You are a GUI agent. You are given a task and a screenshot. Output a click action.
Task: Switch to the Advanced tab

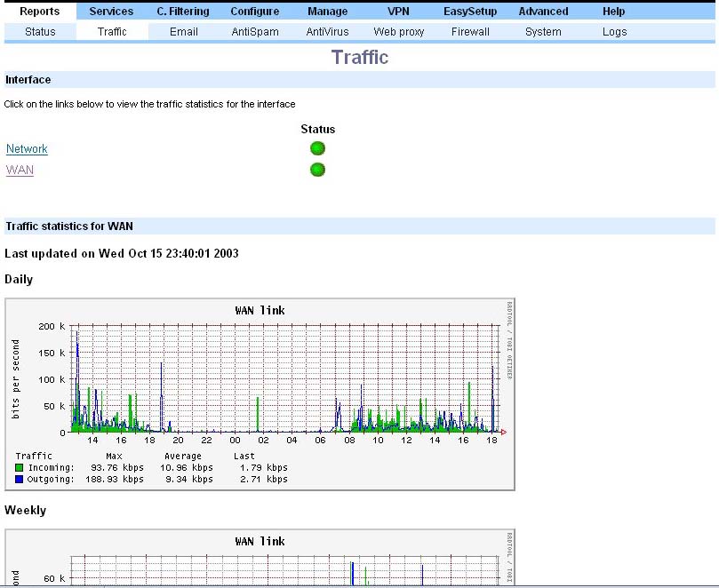(x=543, y=12)
